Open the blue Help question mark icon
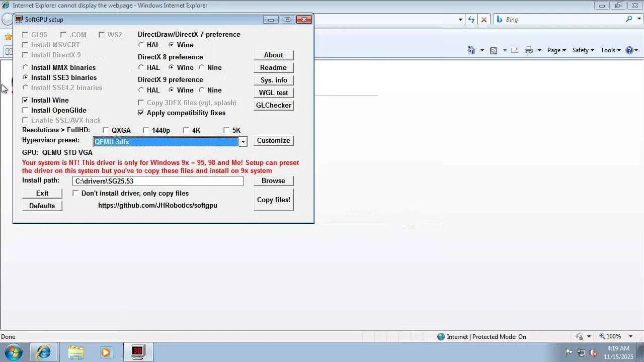 tap(629, 50)
